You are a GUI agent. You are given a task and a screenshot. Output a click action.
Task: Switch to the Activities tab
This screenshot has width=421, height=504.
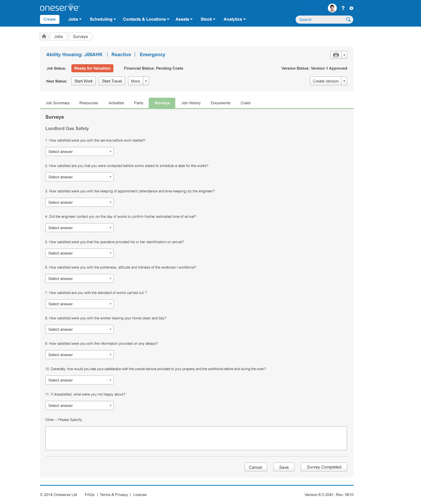pyautogui.click(x=116, y=103)
